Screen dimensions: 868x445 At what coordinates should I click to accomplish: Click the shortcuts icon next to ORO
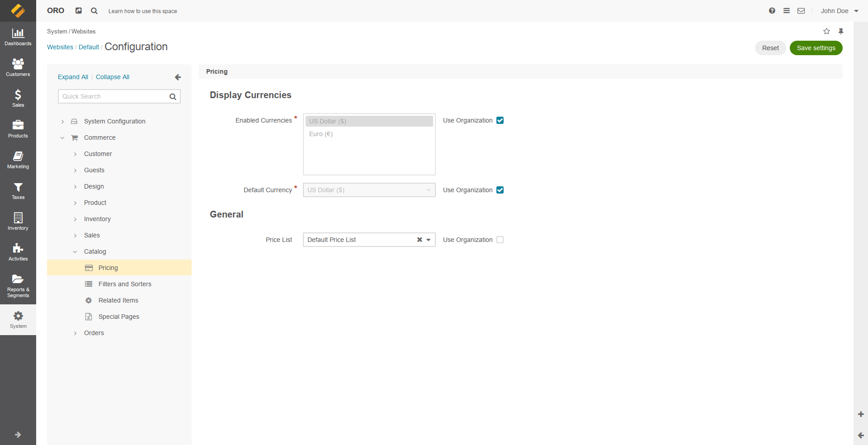pyautogui.click(x=79, y=10)
